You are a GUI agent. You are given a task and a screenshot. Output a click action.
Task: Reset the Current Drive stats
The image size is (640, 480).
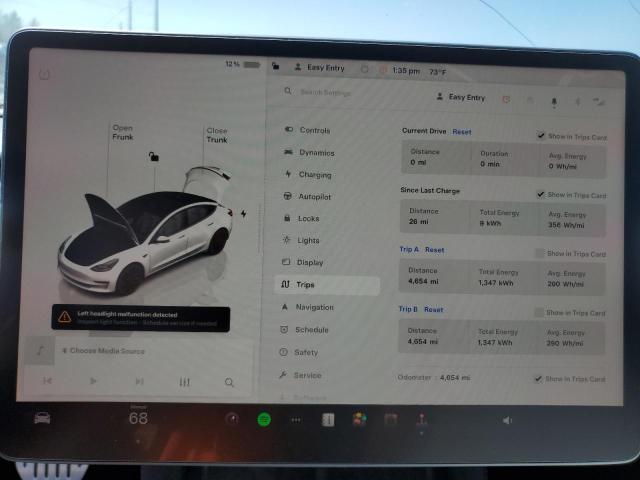coord(462,132)
